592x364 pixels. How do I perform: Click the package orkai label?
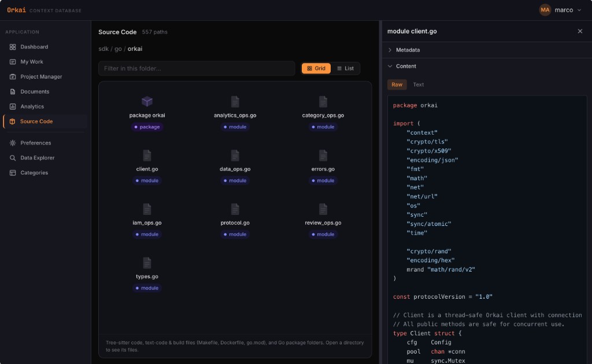147,116
